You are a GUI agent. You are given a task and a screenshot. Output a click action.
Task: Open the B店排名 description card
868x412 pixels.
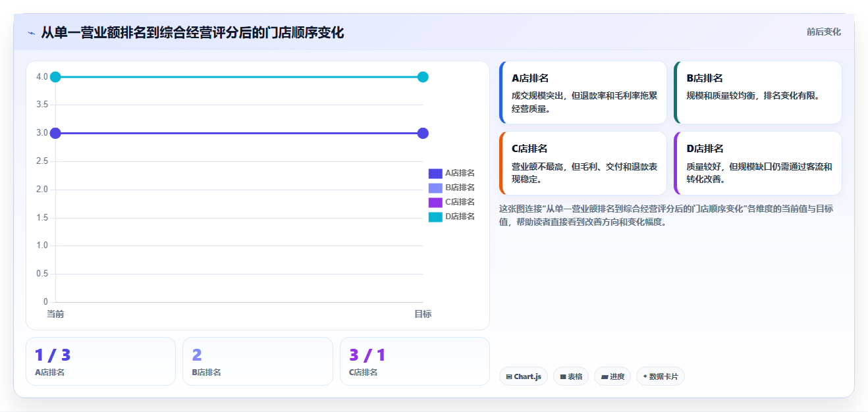(758, 93)
